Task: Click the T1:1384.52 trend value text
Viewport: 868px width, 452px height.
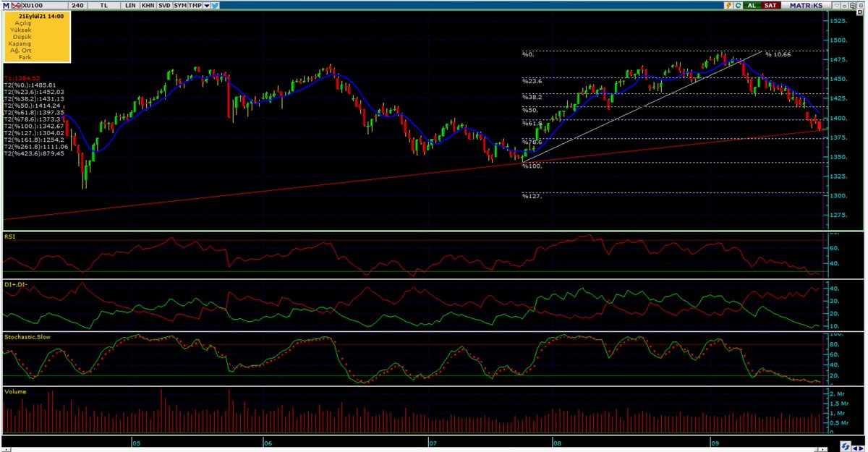Action: 21,77
